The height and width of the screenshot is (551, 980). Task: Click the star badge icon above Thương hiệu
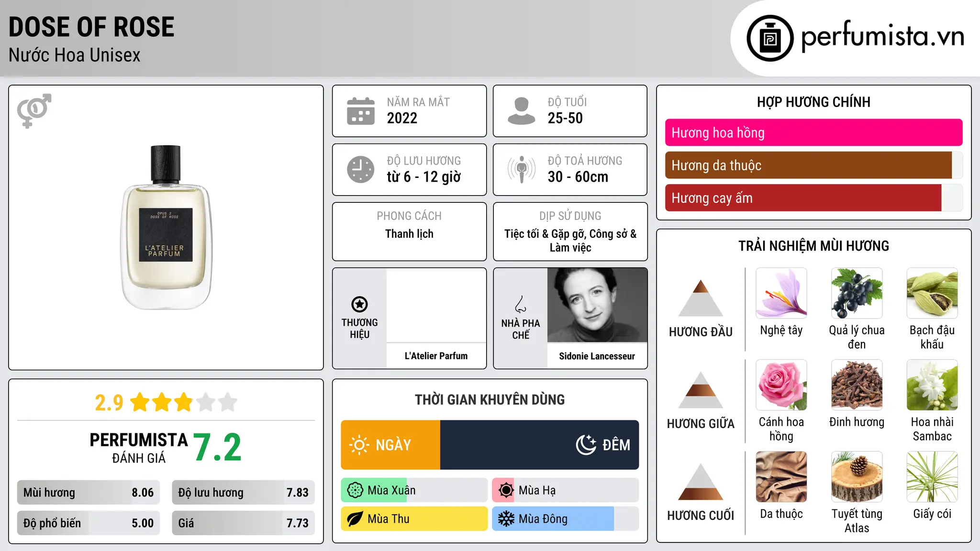click(x=359, y=304)
